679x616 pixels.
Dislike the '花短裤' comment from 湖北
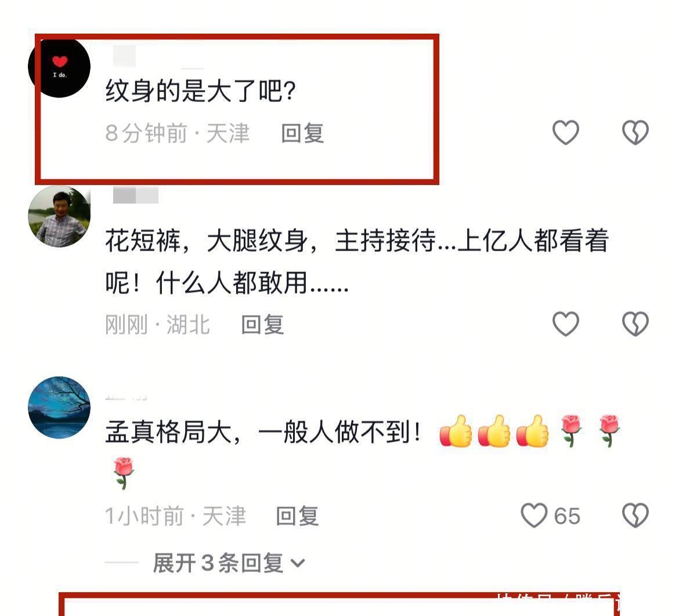635,323
